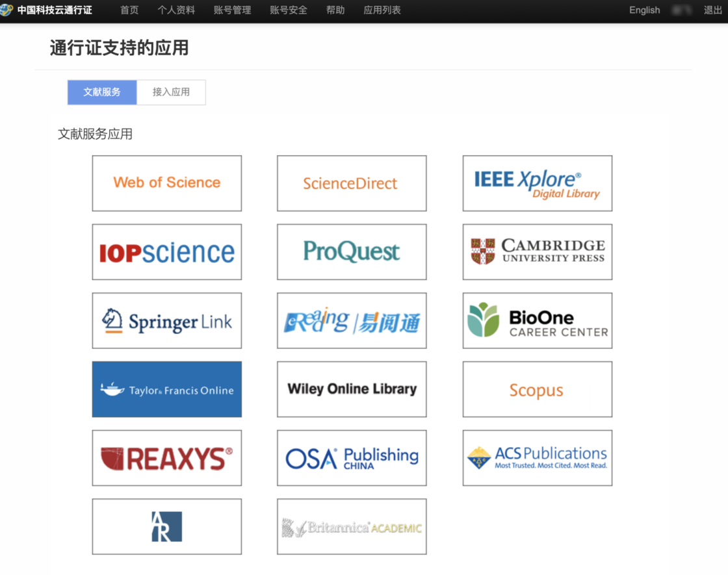Viewport: 728px width, 575px height.
Task: Open the Scopus application tile
Action: (x=537, y=389)
